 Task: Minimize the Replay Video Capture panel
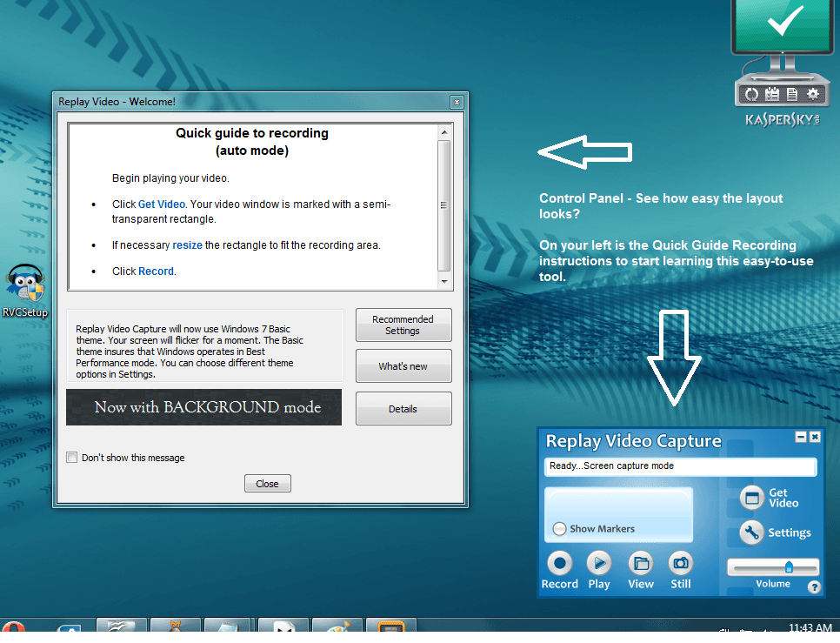(x=800, y=438)
